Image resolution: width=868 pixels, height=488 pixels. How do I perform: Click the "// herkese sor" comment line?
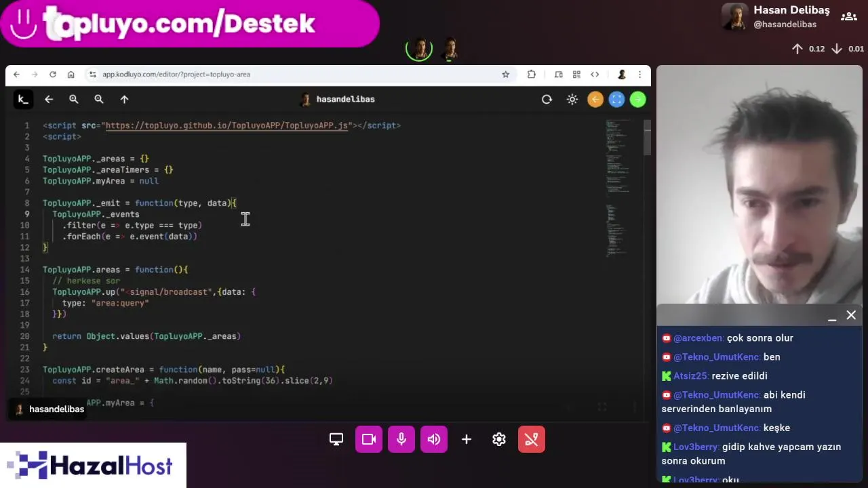[86, 281]
